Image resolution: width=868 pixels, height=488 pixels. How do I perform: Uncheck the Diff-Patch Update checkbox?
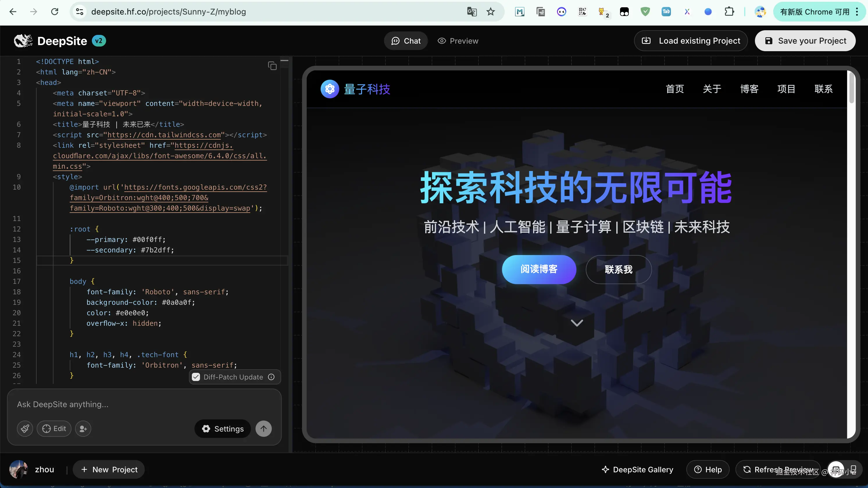196,377
